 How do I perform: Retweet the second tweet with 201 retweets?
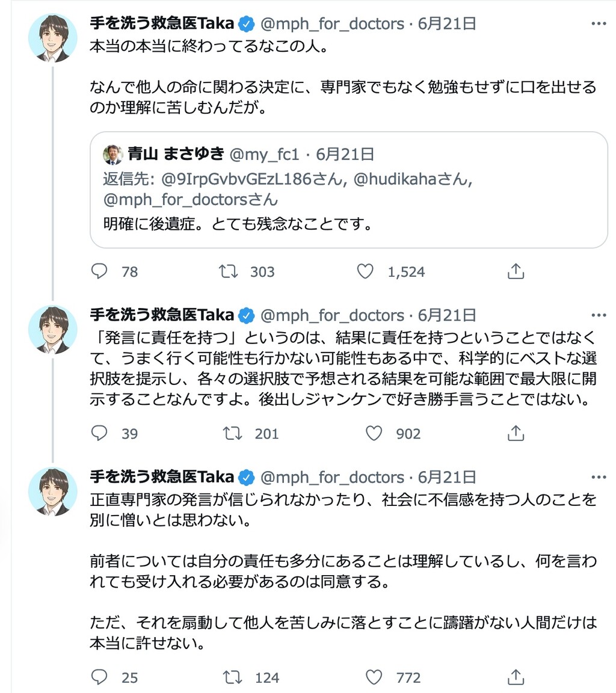229,433
